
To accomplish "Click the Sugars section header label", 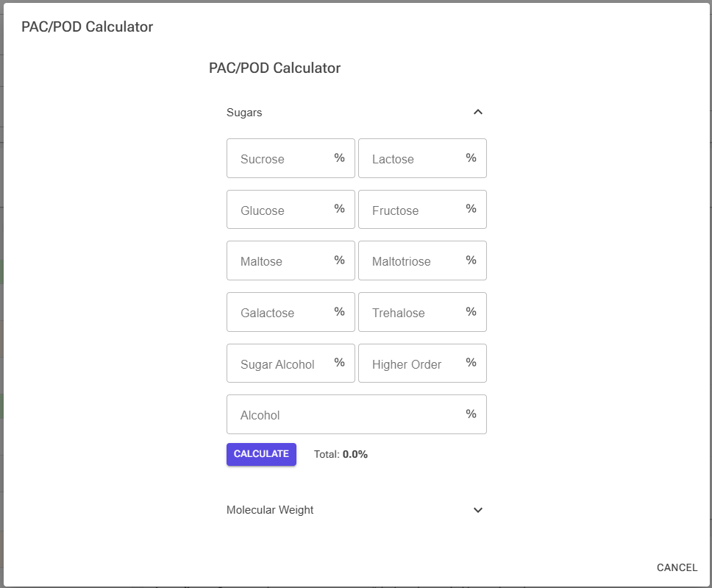I will click(x=244, y=113).
